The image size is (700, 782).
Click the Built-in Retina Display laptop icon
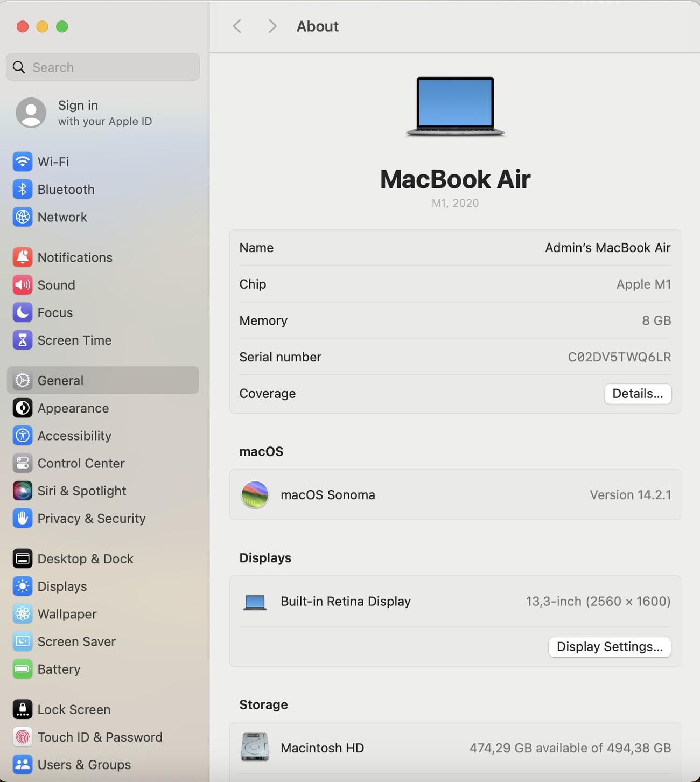(x=255, y=602)
